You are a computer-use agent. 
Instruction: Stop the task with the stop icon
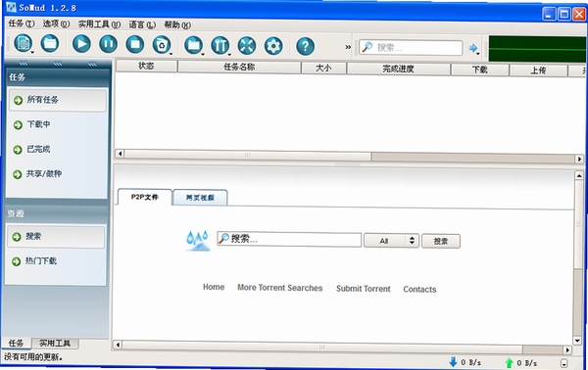(134, 45)
